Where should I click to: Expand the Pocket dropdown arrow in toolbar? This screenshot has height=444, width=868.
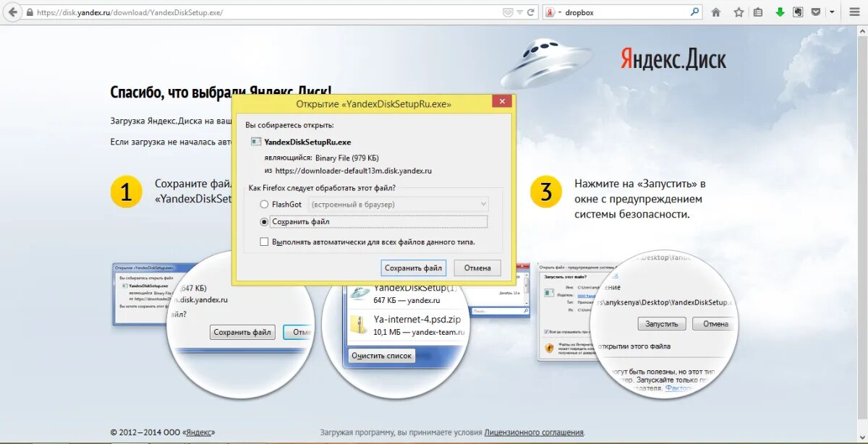[x=832, y=12]
